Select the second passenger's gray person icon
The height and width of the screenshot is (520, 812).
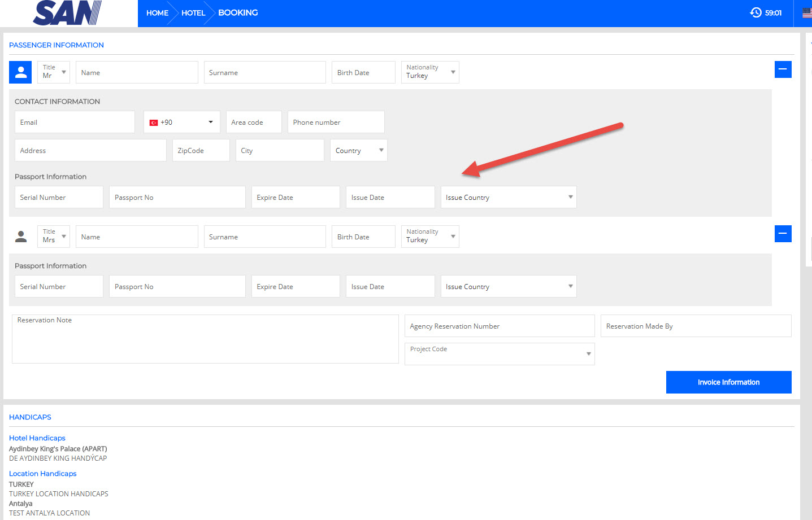[x=21, y=237]
